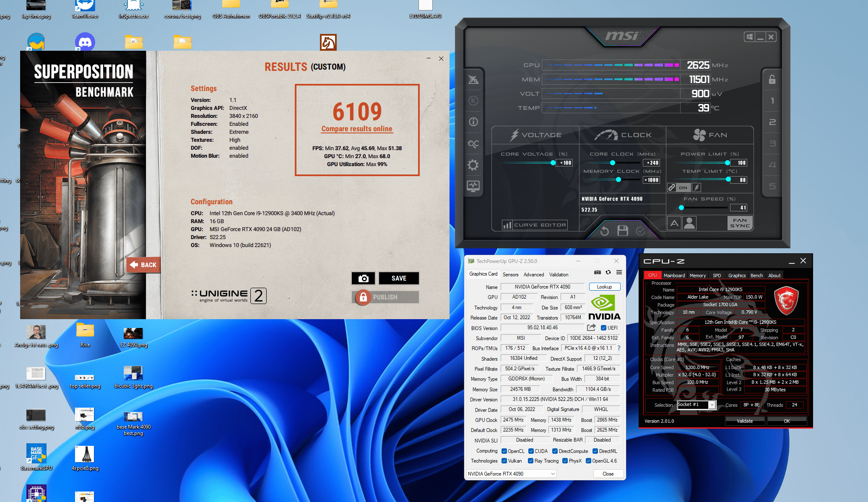This screenshot has width=868, height=502.
Task: Click the Close button in GPU-Z
Action: pos(608,474)
